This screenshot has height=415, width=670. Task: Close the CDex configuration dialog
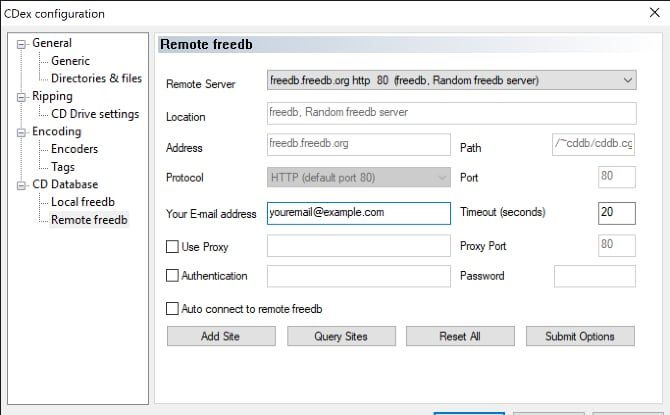654,13
